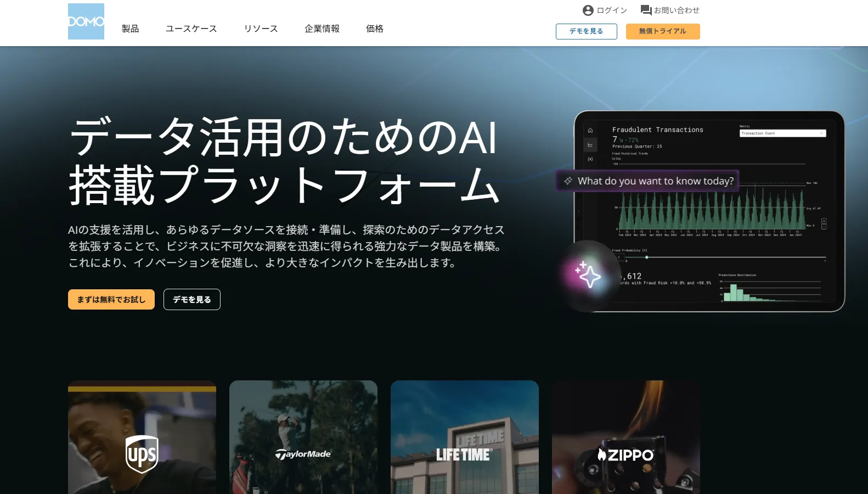
Task: Open the ユースケース menu
Action: pos(191,29)
